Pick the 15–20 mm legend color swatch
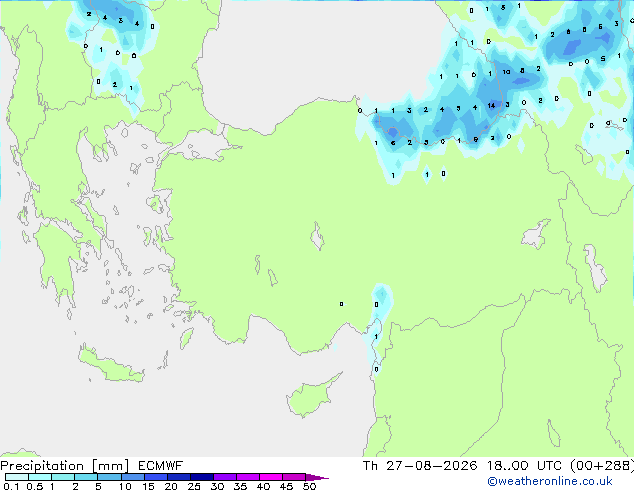Image resolution: width=634 pixels, height=490 pixels. [x=155, y=477]
